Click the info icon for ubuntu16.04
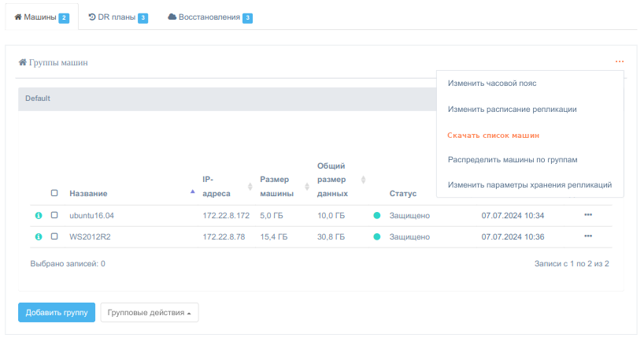The height and width of the screenshot is (342, 644). (x=39, y=215)
